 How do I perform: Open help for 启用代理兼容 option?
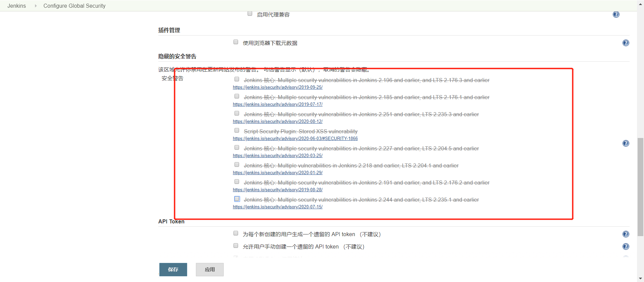[616, 14]
